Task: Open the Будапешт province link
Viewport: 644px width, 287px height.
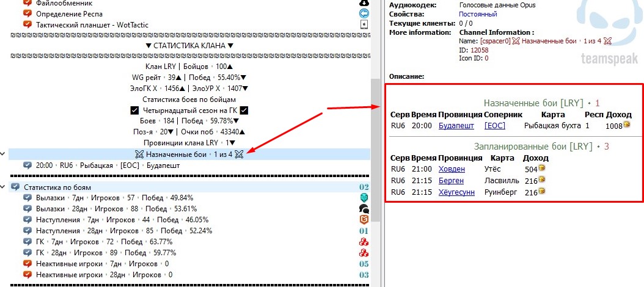Action: [x=452, y=126]
